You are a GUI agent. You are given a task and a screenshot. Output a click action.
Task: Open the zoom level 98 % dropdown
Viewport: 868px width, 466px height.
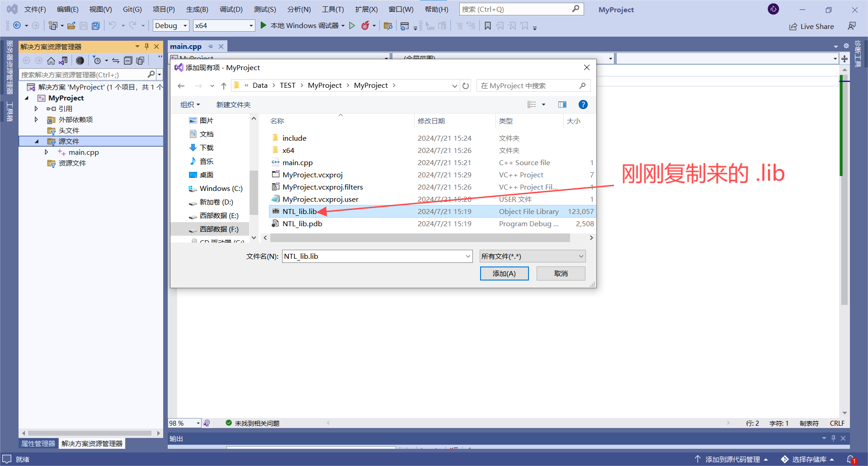198,423
